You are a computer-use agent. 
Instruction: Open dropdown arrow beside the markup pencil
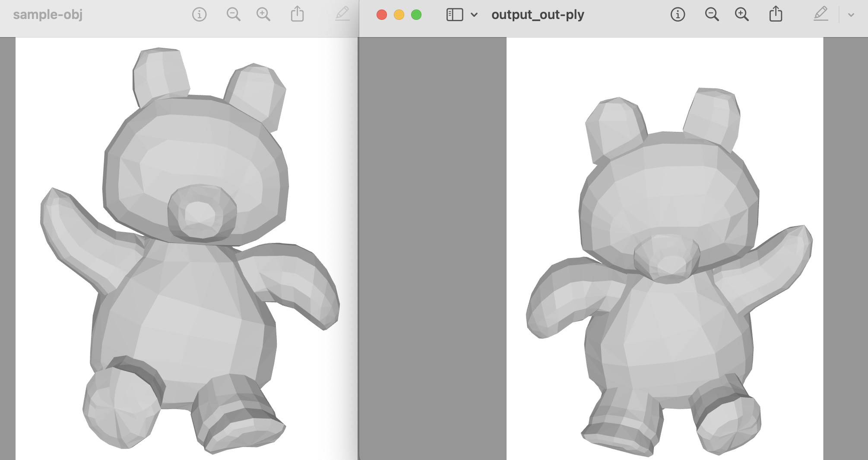point(851,15)
